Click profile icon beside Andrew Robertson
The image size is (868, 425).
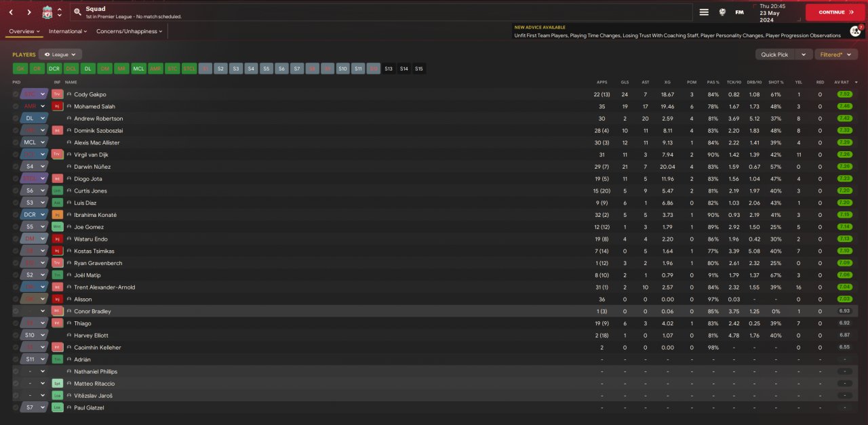point(69,119)
